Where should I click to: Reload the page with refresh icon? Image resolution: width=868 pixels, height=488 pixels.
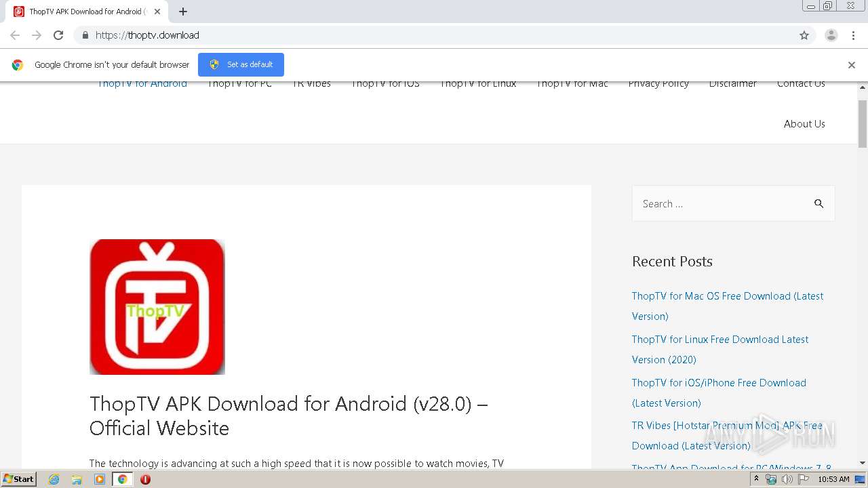pyautogui.click(x=58, y=35)
